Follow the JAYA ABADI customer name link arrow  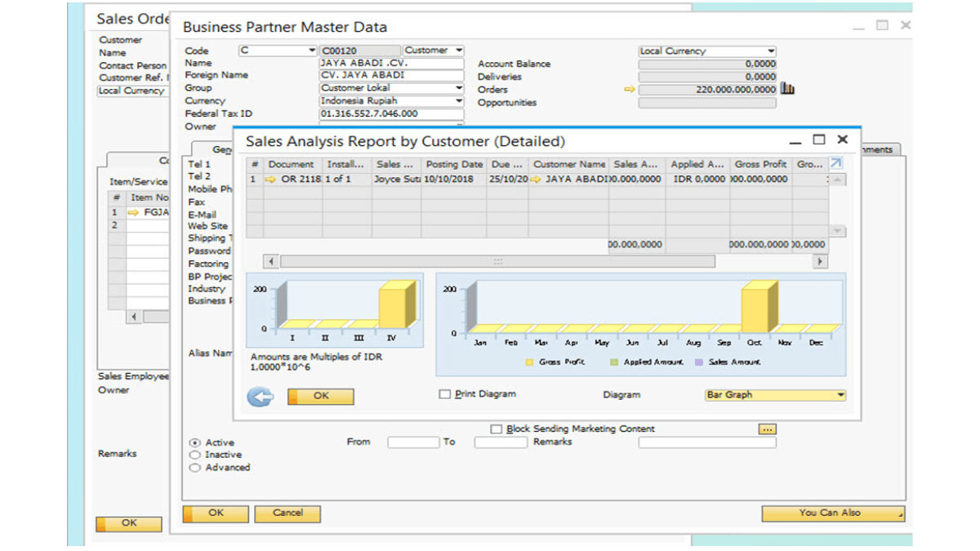pos(536,179)
